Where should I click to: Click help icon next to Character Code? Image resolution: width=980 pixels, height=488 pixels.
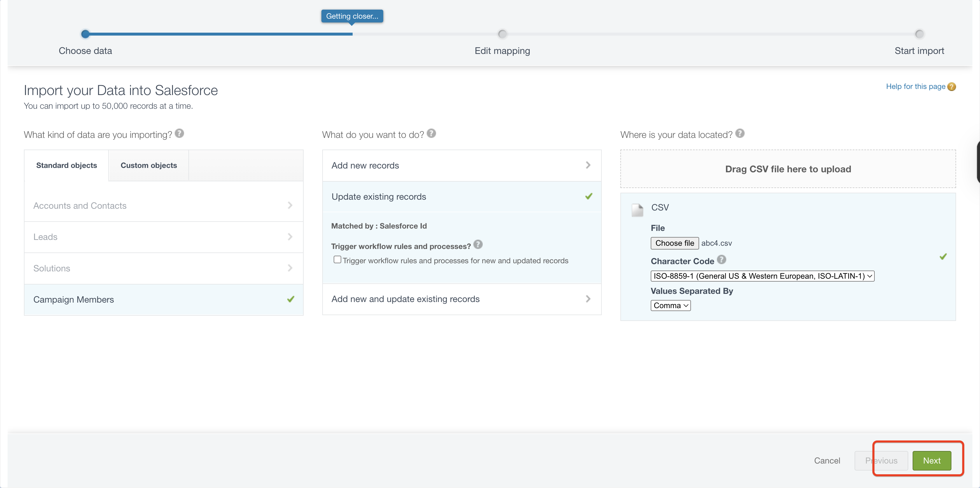(721, 260)
